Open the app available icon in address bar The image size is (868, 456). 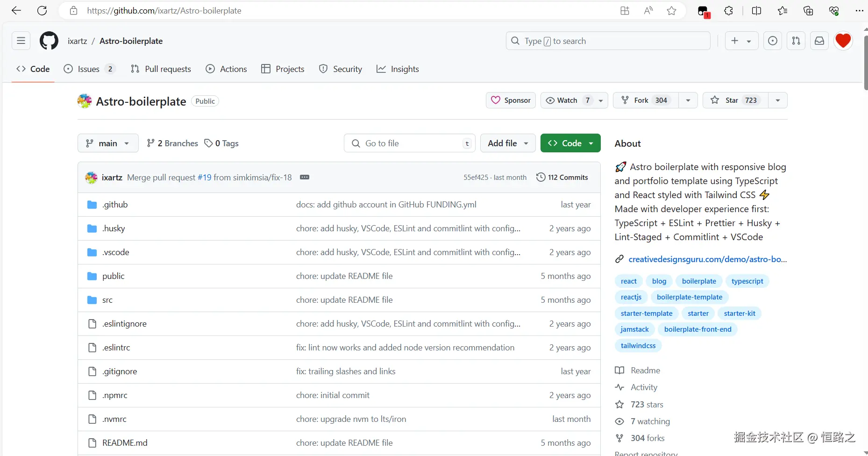coord(625,11)
